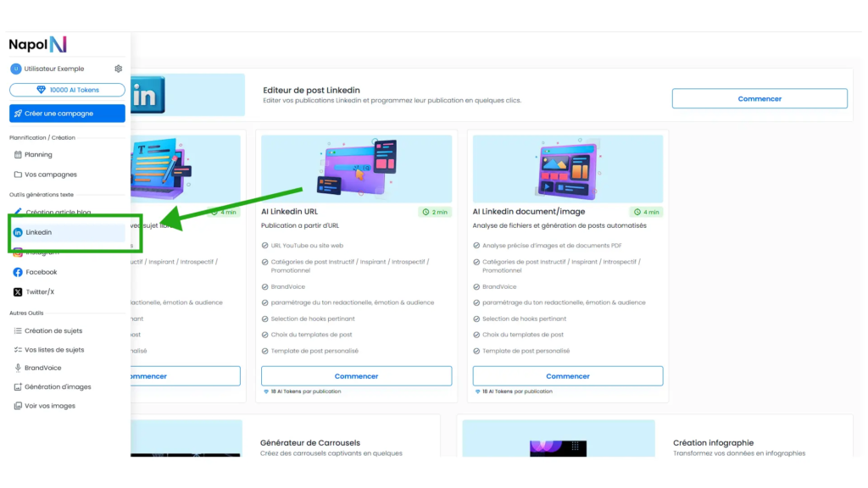The image size is (868, 488).
Task: Click the editor description about programming Linkedin publications
Action: 392,101
